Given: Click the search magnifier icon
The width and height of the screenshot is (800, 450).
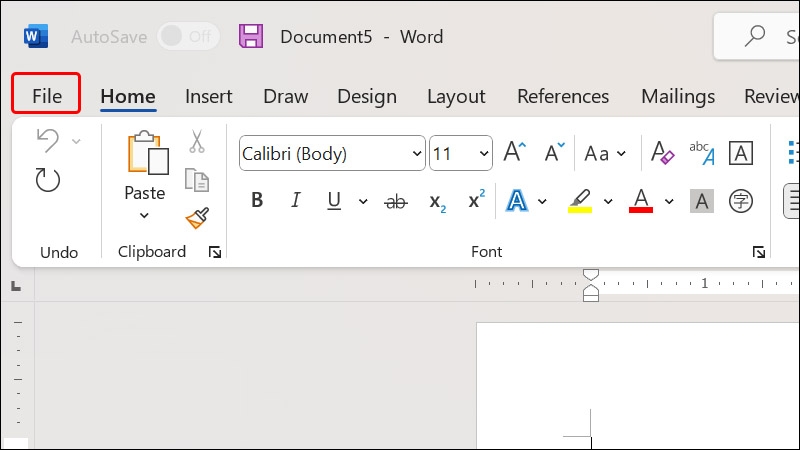Looking at the screenshot, I should pos(755,36).
